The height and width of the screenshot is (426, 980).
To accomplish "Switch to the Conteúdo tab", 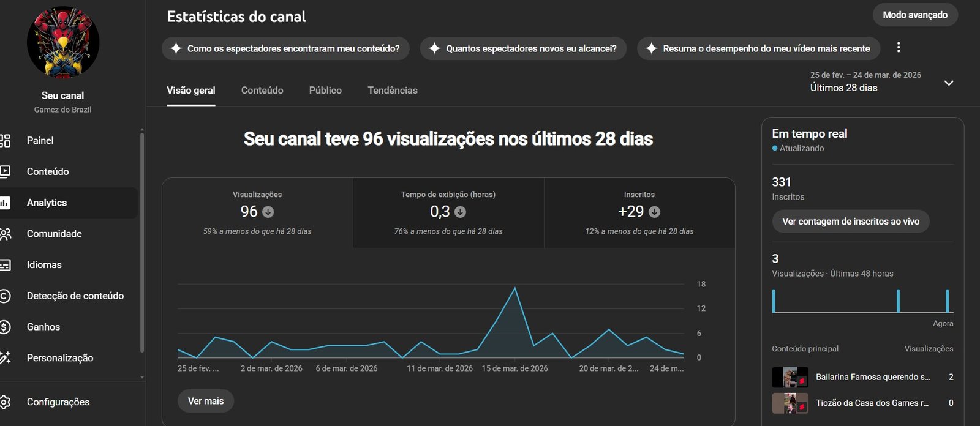I will tap(262, 91).
